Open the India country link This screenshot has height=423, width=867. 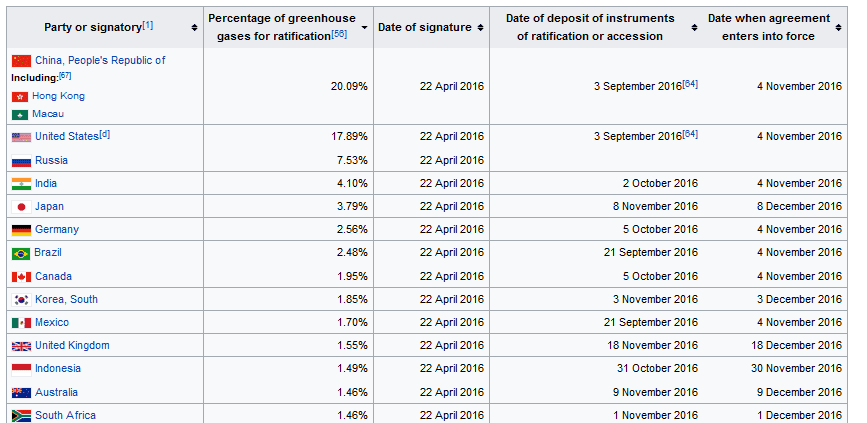point(46,183)
